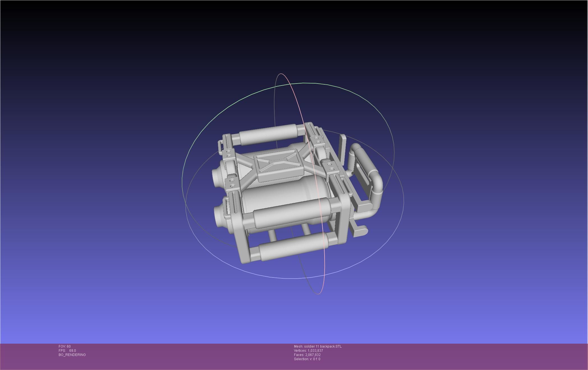Viewport: 588px width, 370px height.
Task: Click the Selection: v: 0 f: 0 text
Action: tap(307, 359)
